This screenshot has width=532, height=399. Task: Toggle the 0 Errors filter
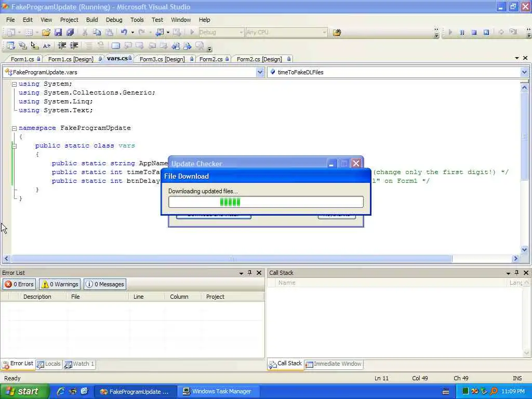tap(19, 284)
